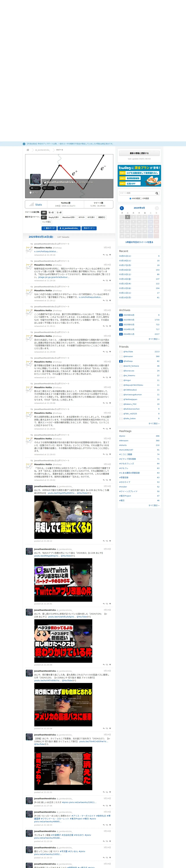Like the American highway bus tweet
This screenshot has height=868, width=186.
pyautogui.click(x=110, y=729)
